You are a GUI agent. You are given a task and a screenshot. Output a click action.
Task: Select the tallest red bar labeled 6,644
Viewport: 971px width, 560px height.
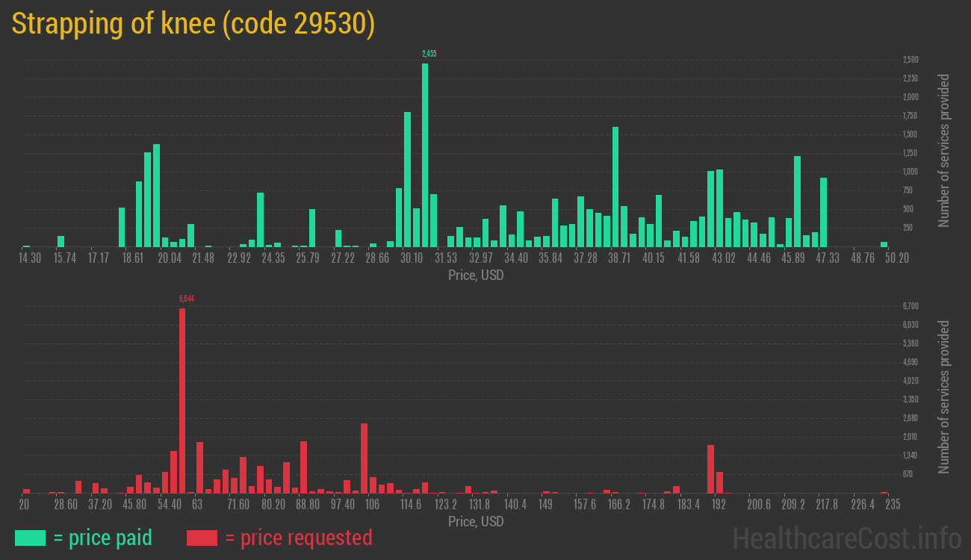coord(182,400)
